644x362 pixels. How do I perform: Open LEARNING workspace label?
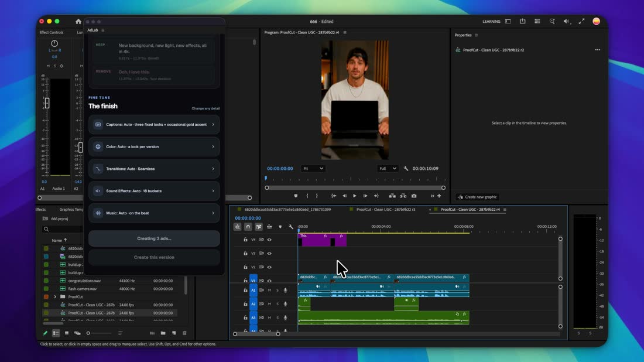[491, 21]
